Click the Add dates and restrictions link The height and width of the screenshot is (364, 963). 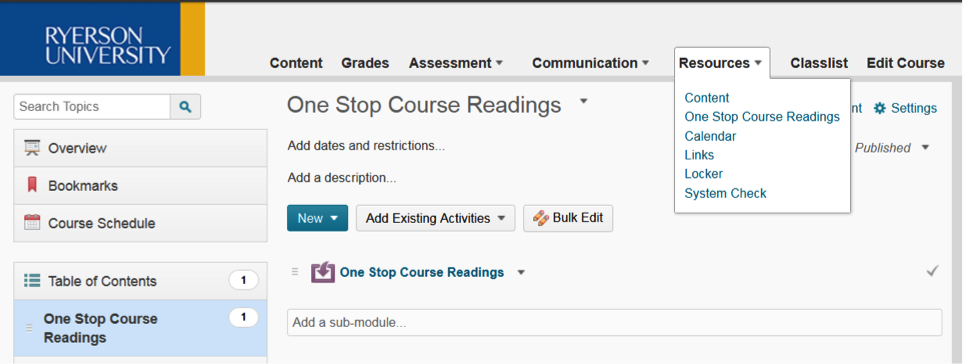coord(366,146)
